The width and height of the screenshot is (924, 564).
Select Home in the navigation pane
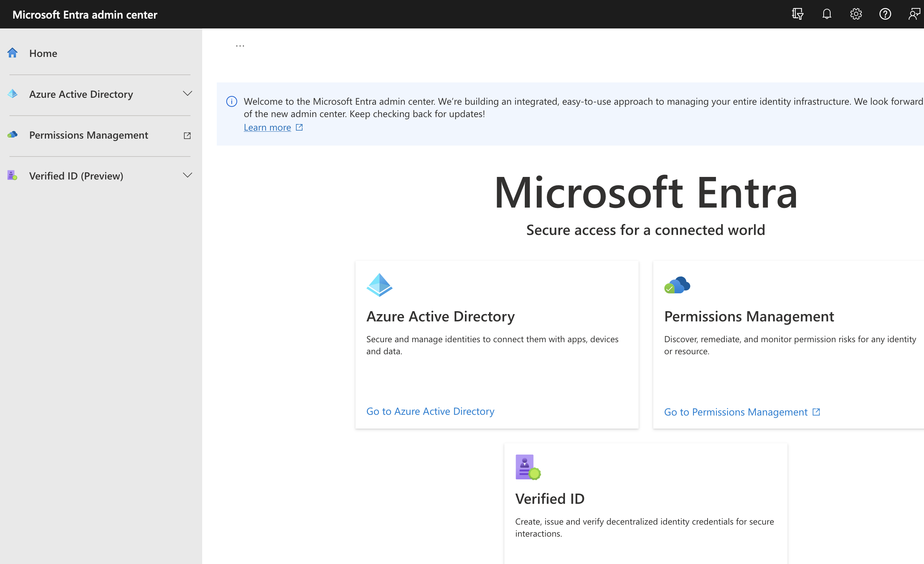tap(43, 53)
